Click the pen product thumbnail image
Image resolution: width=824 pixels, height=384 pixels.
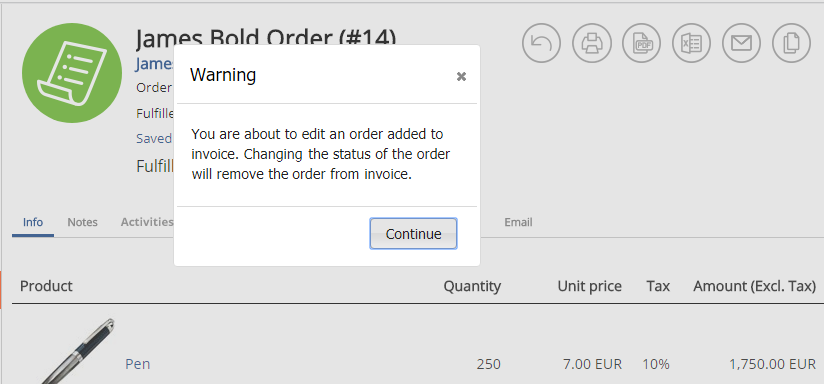(x=78, y=351)
